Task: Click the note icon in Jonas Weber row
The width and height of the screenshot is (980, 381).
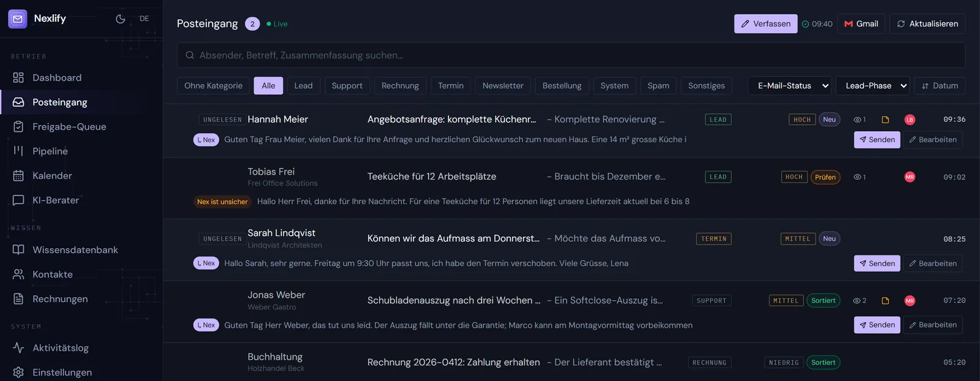Action: 885,301
